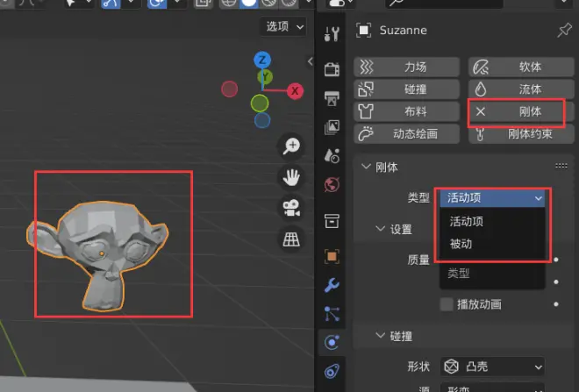This screenshot has width=579, height=392.
Task: Enable the 力场 force field physics
Action: point(406,68)
